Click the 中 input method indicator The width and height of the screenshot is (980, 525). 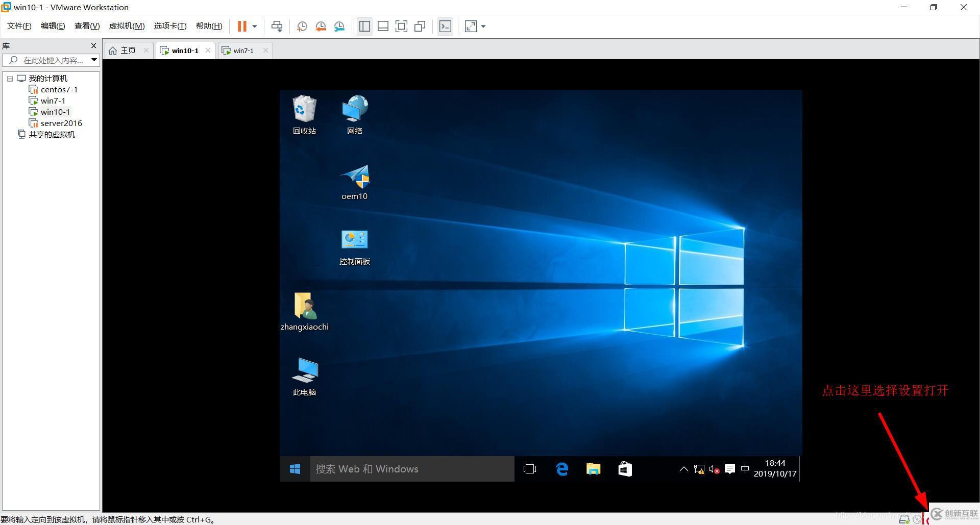pos(745,469)
